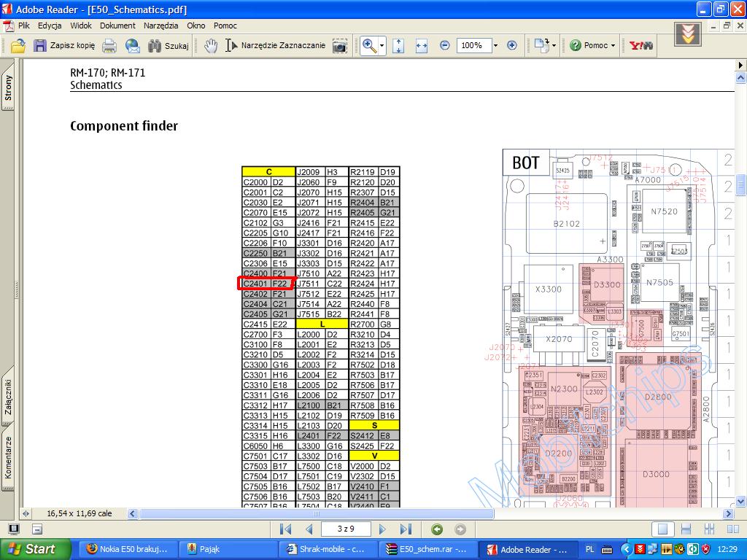This screenshot has width=747, height=560.
Task: Open the Załączniki attachments side tab
Action: coord(7,395)
